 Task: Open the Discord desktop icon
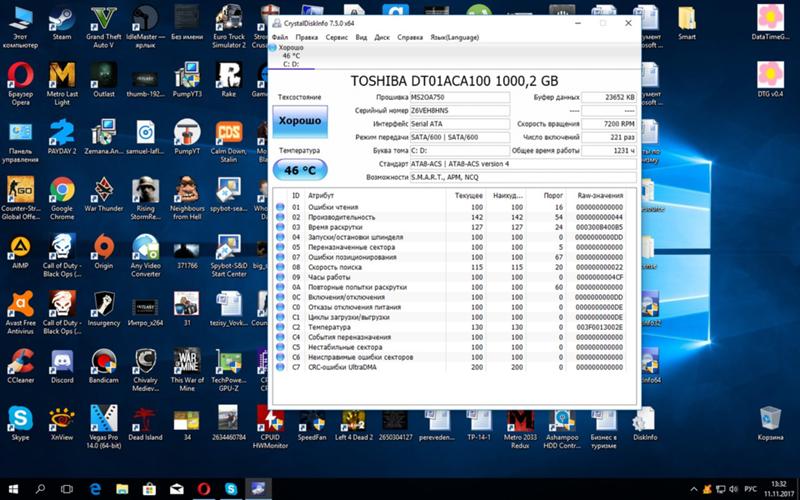(x=62, y=366)
